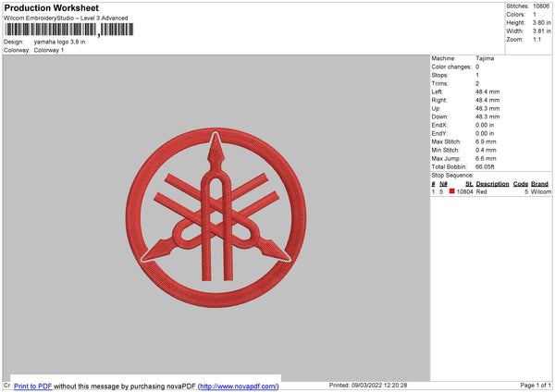Click the 'Trims:' label
555x392 pixels.
(439, 83)
